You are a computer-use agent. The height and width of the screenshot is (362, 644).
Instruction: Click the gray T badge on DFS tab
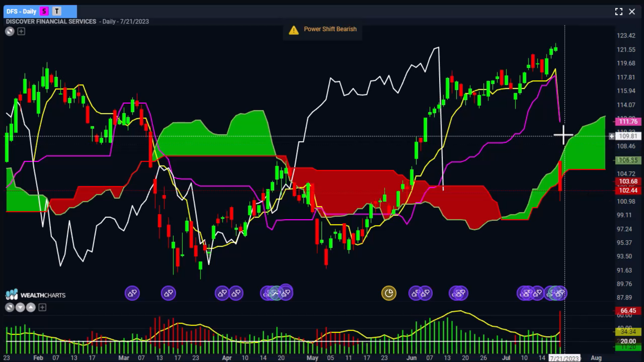point(57,11)
